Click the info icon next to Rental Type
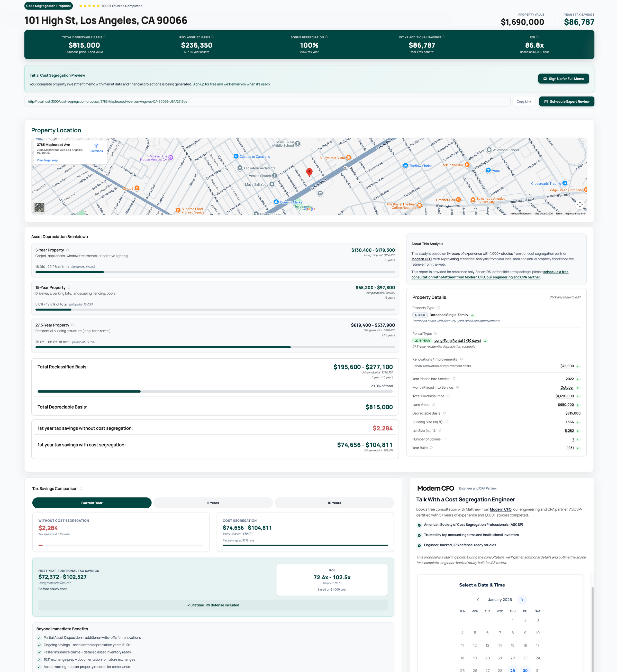617x672 pixels. (x=435, y=333)
